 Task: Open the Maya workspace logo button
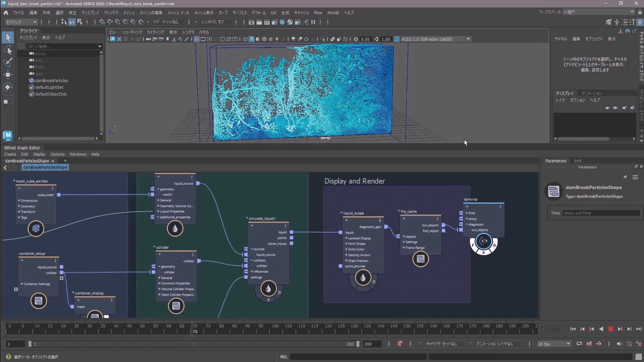[8, 136]
